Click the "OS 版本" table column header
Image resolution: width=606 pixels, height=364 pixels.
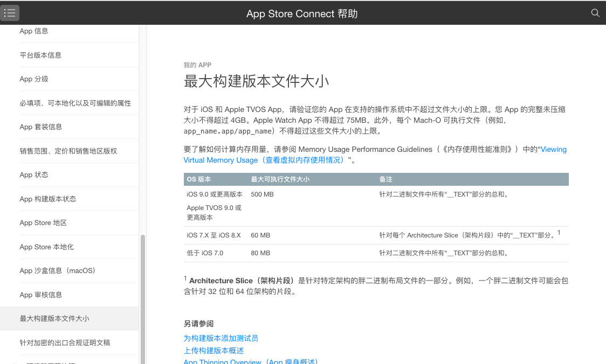(198, 179)
